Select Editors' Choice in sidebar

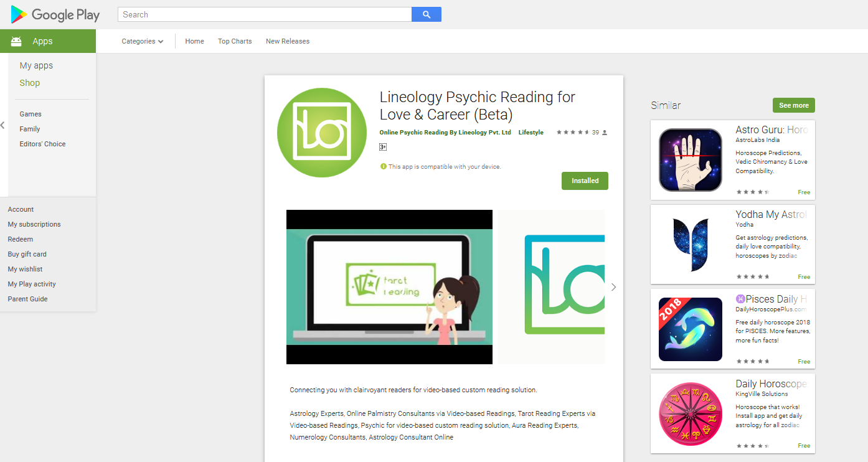[x=42, y=144]
